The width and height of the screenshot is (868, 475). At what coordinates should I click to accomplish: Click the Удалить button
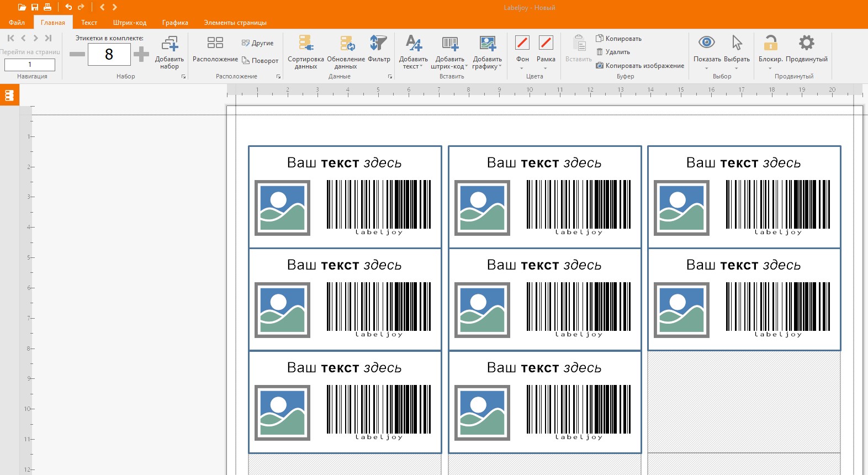pos(613,52)
